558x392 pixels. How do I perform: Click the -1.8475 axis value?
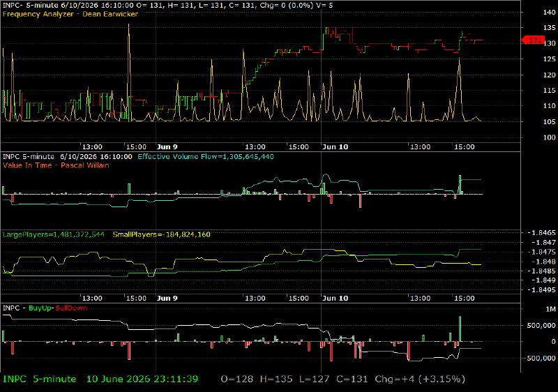point(541,252)
